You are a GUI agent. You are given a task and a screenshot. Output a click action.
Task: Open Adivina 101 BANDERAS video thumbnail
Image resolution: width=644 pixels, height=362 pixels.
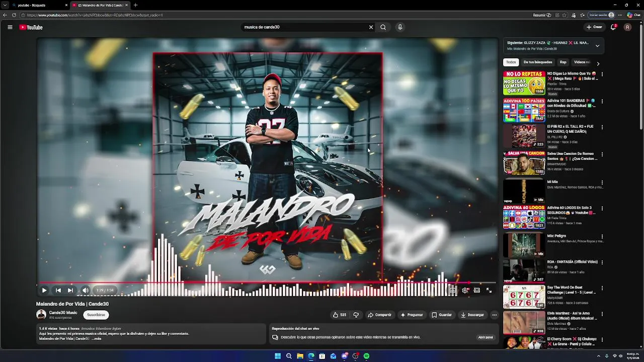pos(524,110)
